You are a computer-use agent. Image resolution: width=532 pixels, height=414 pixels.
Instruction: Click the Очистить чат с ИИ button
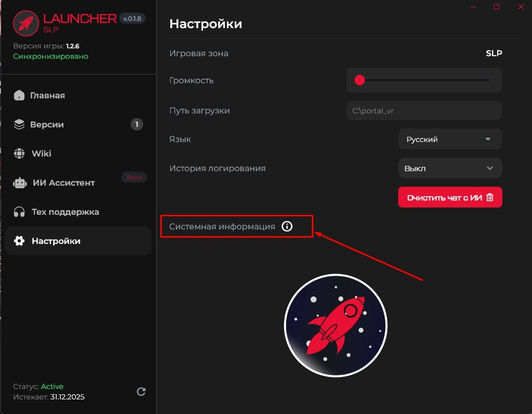tap(450, 197)
